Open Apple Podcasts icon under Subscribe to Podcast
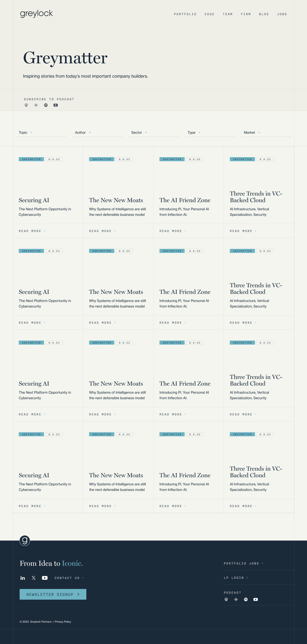Screen dimensions: 307x644 [x=26, y=105]
